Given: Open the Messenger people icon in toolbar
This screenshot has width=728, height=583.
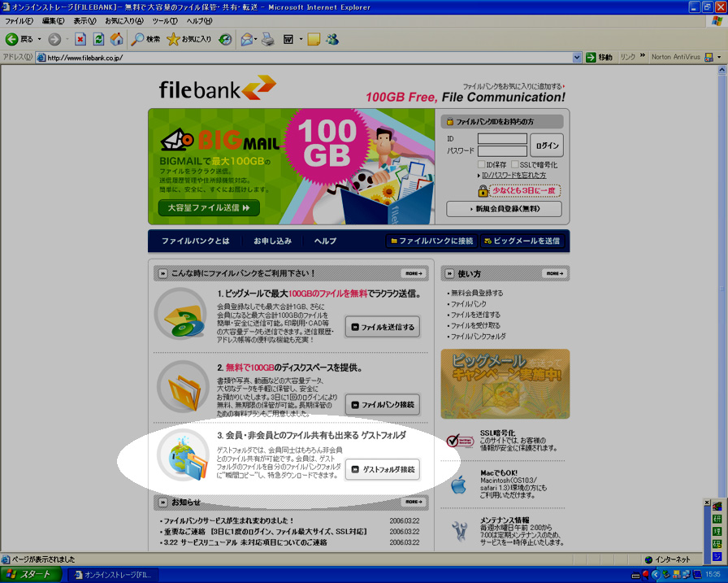Looking at the screenshot, I should click(x=332, y=40).
